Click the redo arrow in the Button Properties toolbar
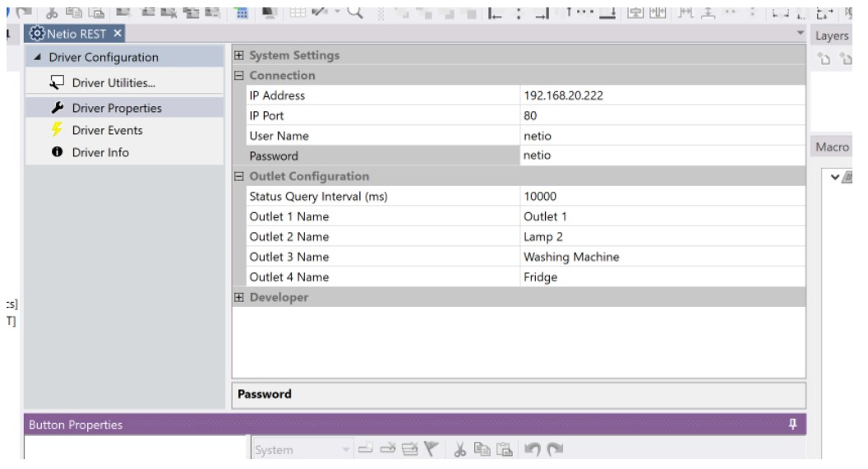868x469 pixels. tap(555, 449)
